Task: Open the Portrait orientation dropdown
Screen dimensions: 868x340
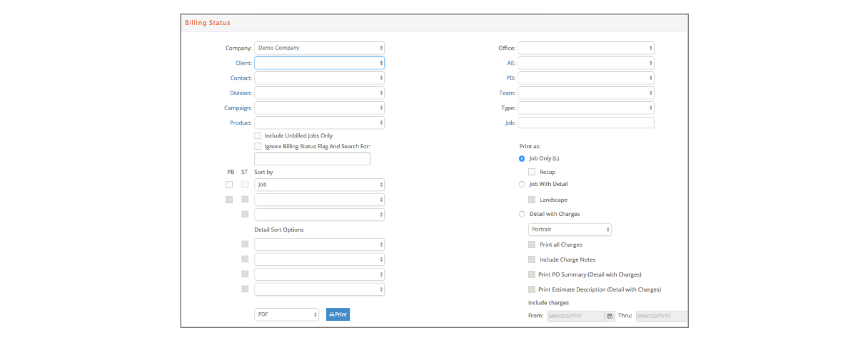Action: point(570,230)
